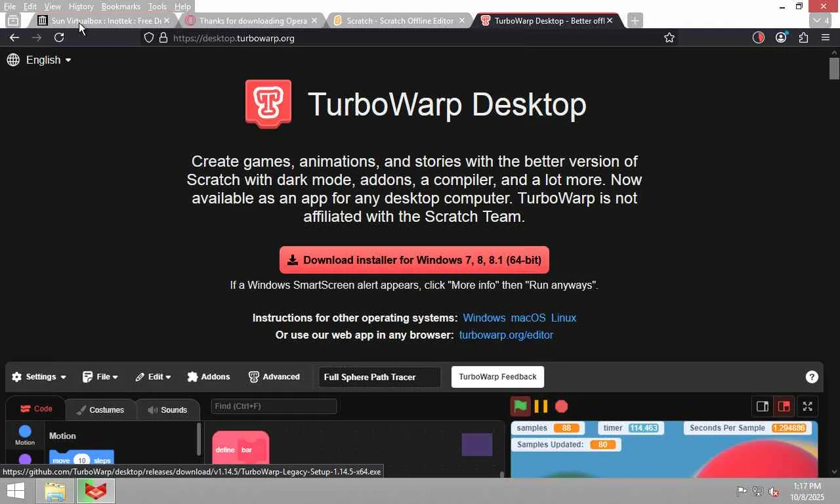Click the red browser icon on the taskbar
This screenshot has height=504, width=840.
pyautogui.click(x=96, y=491)
